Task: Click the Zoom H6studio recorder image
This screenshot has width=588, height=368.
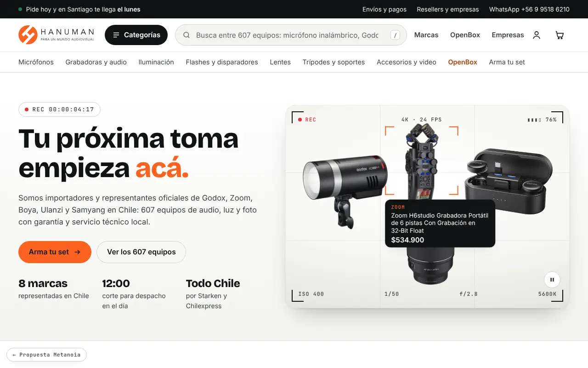Action: [422, 161]
